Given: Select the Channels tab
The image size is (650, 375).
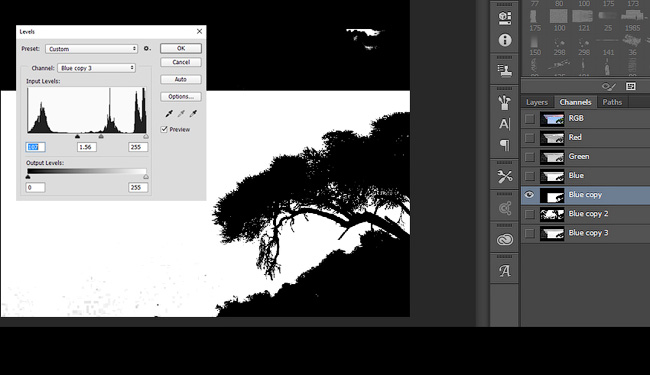Looking at the screenshot, I should (575, 102).
